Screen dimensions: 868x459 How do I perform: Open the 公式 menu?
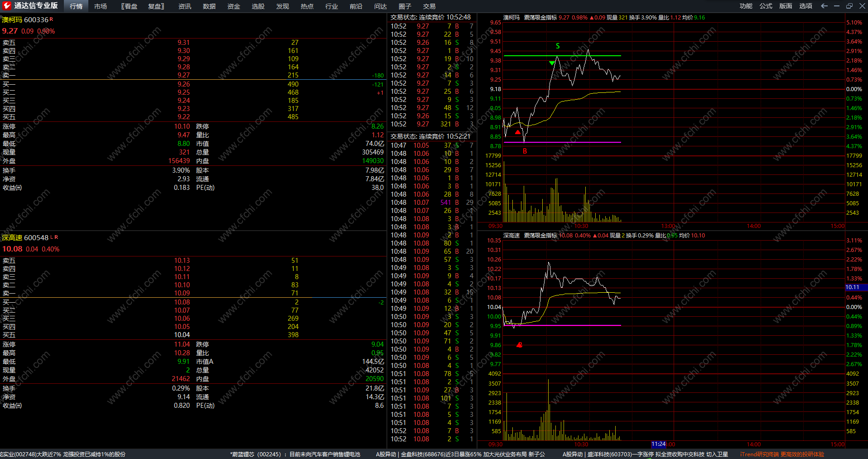(x=766, y=6)
